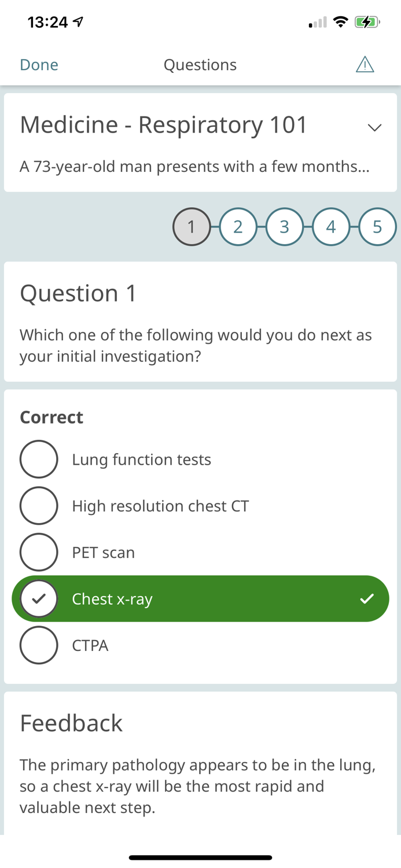Screen dimensions: 401x868
Task: Expand the Feedback section
Action: click(71, 723)
